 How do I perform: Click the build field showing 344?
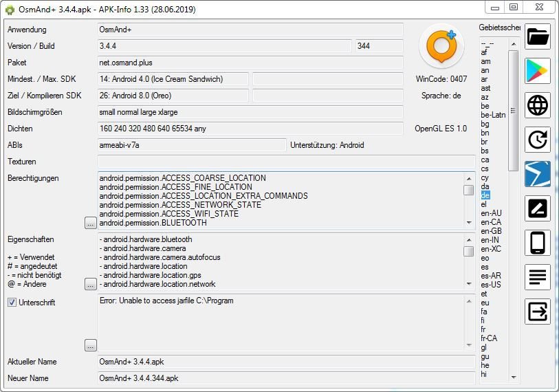point(380,46)
